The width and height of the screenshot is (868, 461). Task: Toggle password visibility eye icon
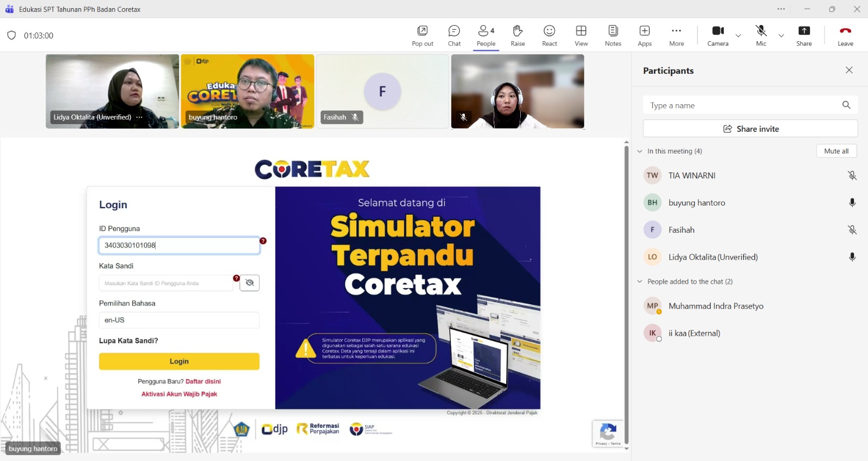[x=250, y=283]
